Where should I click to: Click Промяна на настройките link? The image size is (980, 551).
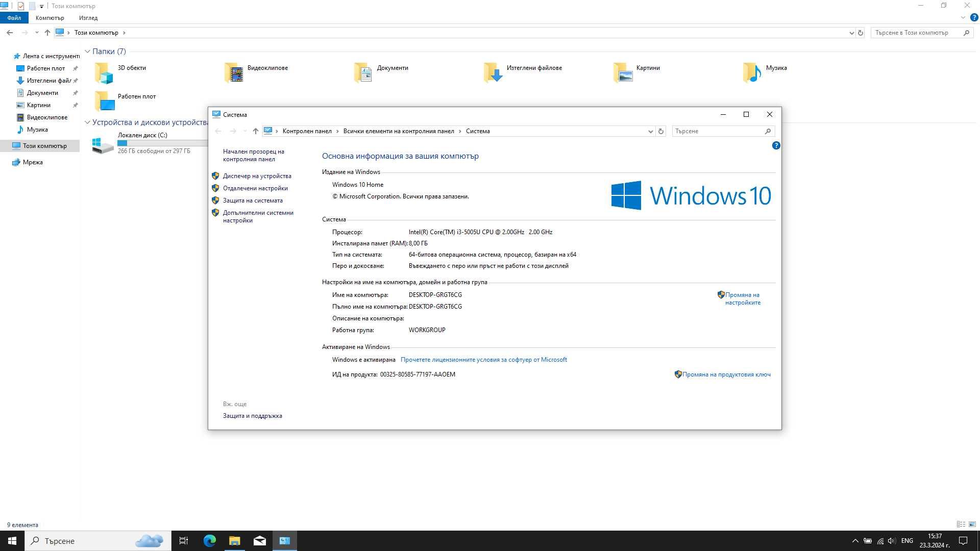[x=743, y=298]
